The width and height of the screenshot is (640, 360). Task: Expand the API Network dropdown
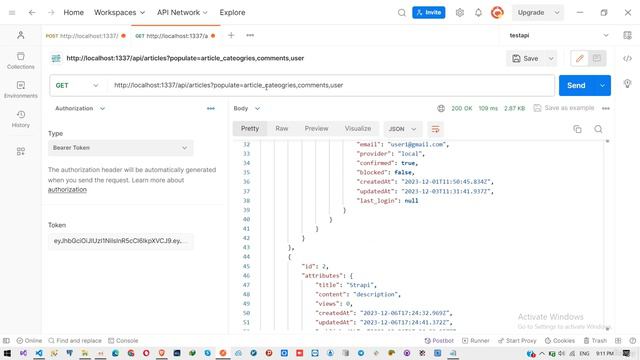pyautogui.click(x=182, y=13)
